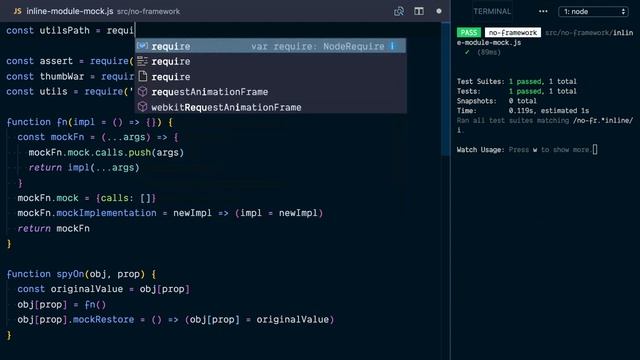640x360 pixels.
Task: Click 'utilsPath' in first code line
Action: pos(64,31)
